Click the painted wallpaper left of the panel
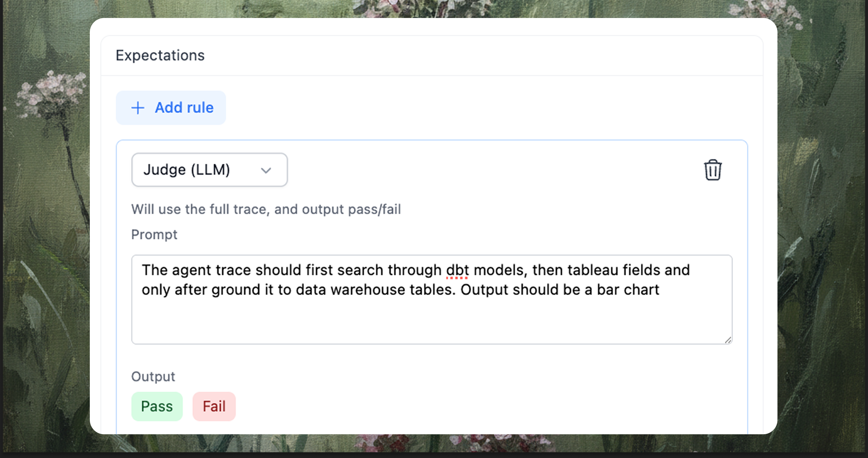The width and height of the screenshot is (868, 458). coord(44,236)
